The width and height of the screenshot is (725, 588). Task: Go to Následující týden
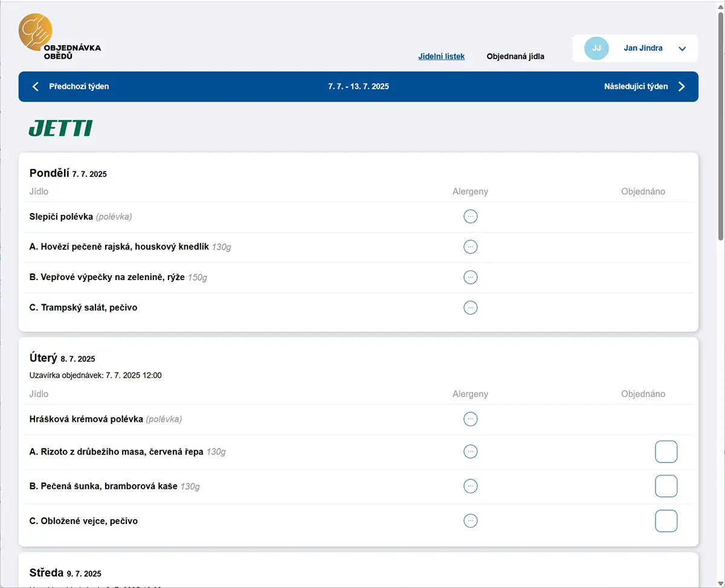coord(644,86)
